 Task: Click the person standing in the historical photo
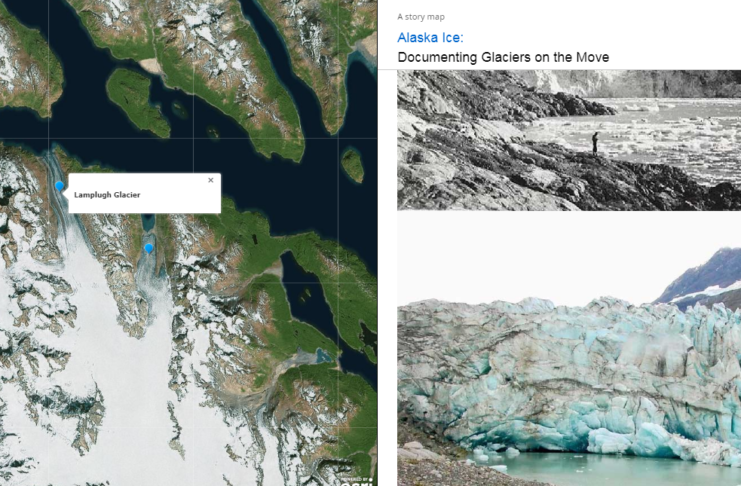click(595, 141)
